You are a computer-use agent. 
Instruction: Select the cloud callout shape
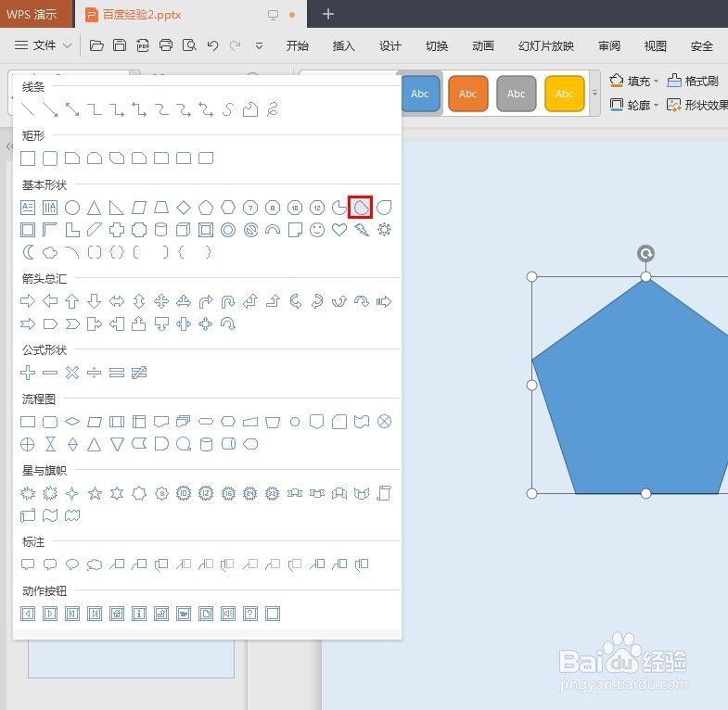95,564
